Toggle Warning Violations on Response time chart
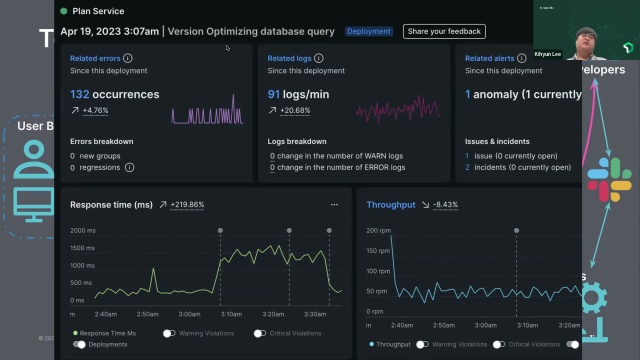Screen dimensions: 640x360 tap(169, 333)
